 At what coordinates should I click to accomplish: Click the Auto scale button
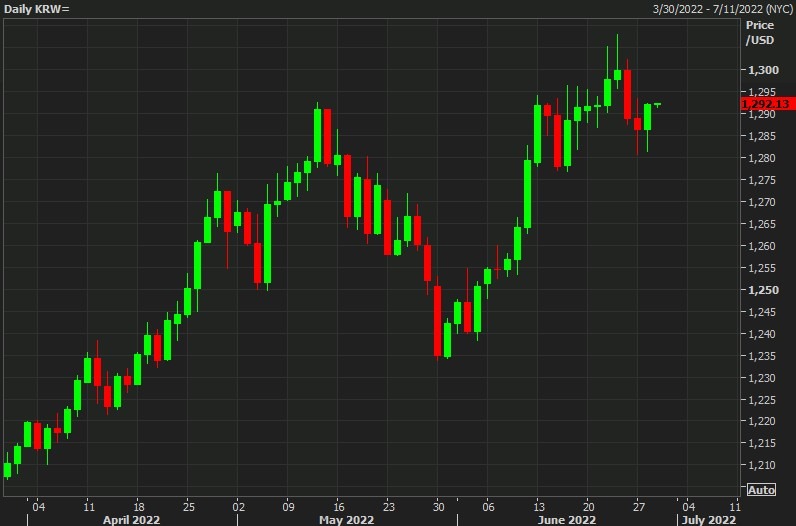tap(761, 490)
